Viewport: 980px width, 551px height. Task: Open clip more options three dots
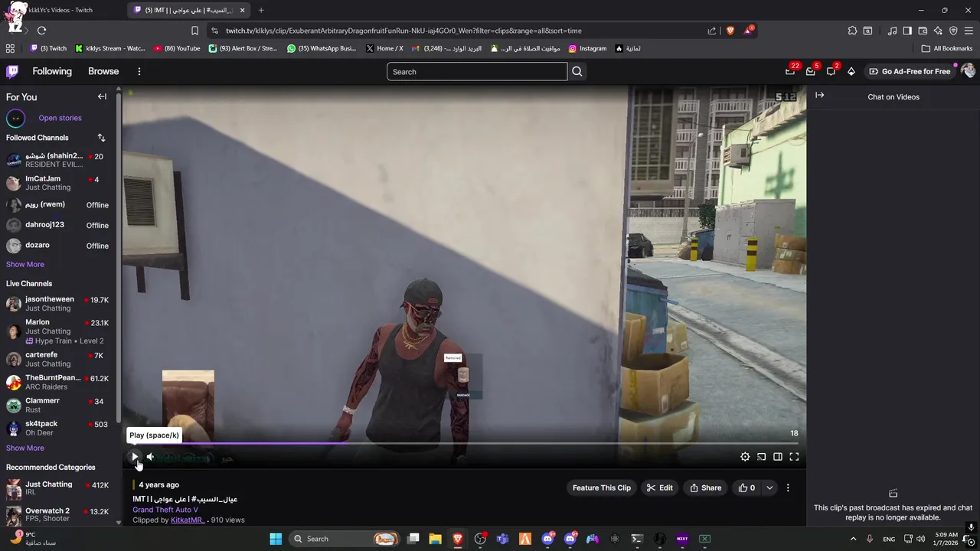coord(788,487)
